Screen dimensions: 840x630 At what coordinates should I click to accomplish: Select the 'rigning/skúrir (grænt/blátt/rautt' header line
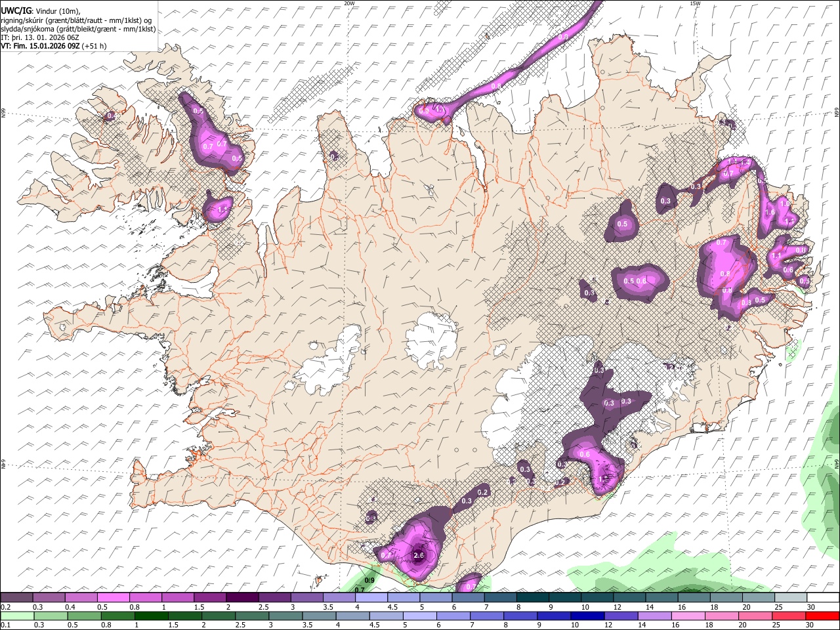click(x=76, y=20)
